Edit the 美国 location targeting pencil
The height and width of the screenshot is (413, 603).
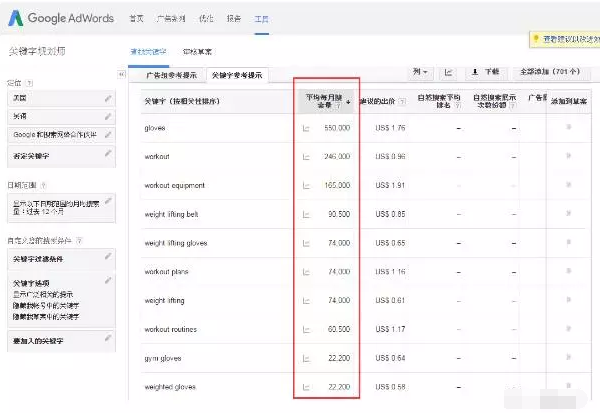pos(108,99)
